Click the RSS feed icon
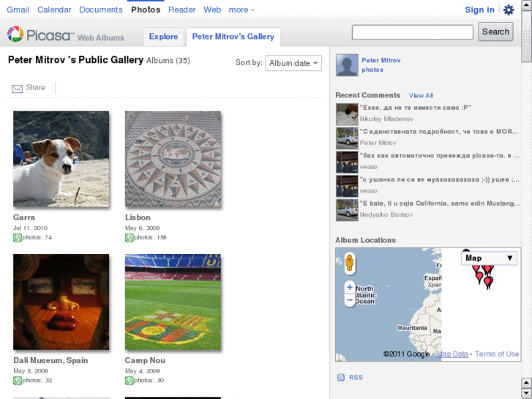532x399 pixels. pos(340,378)
